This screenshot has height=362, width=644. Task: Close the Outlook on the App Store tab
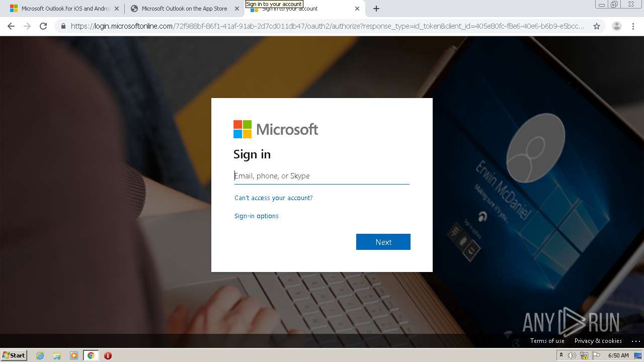237,9
